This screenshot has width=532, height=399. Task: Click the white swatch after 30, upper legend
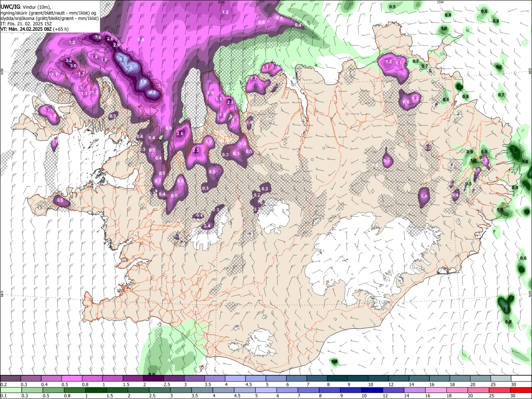(x=521, y=379)
